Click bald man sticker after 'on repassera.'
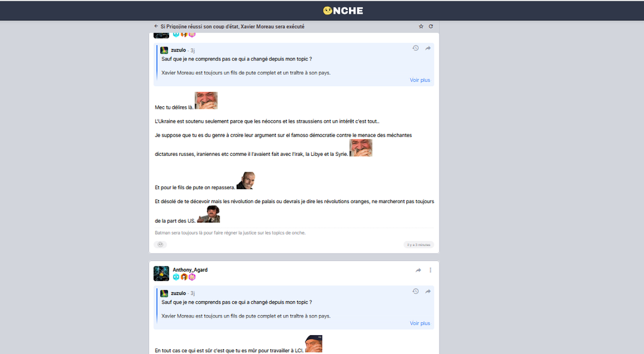Image resolution: width=644 pixels, height=354 pixels. tap(246, 180)
